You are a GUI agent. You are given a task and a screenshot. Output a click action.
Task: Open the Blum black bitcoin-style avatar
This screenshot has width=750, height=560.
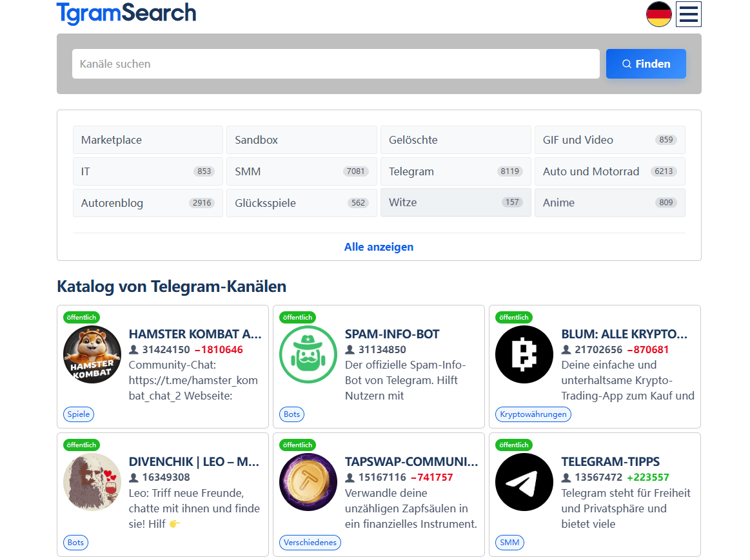tap(524, 354)
